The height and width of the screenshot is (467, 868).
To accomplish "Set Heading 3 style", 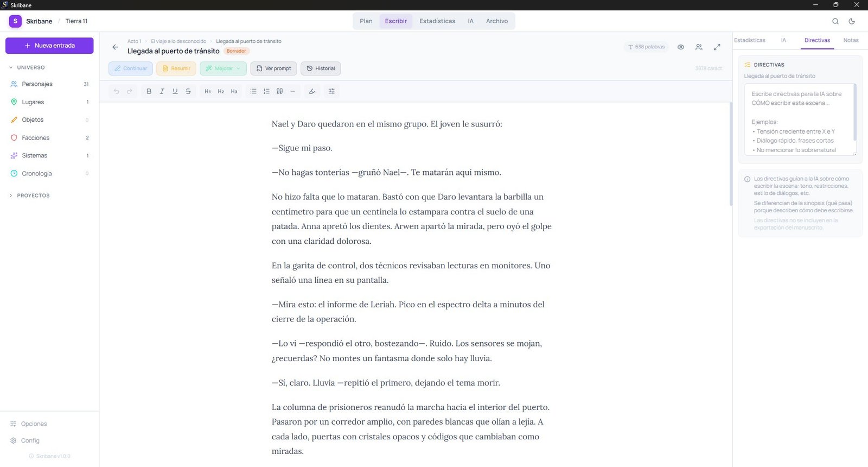I will point(234,91).
